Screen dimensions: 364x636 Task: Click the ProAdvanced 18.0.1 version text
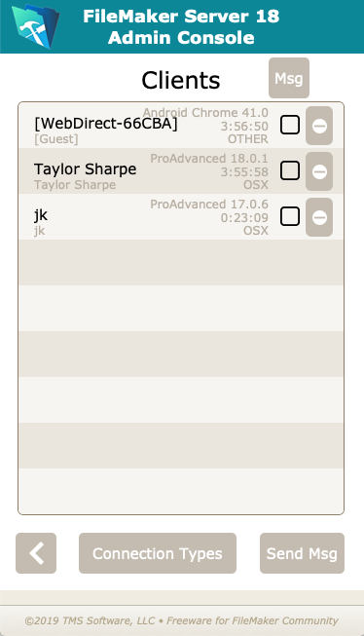point(209,158)
